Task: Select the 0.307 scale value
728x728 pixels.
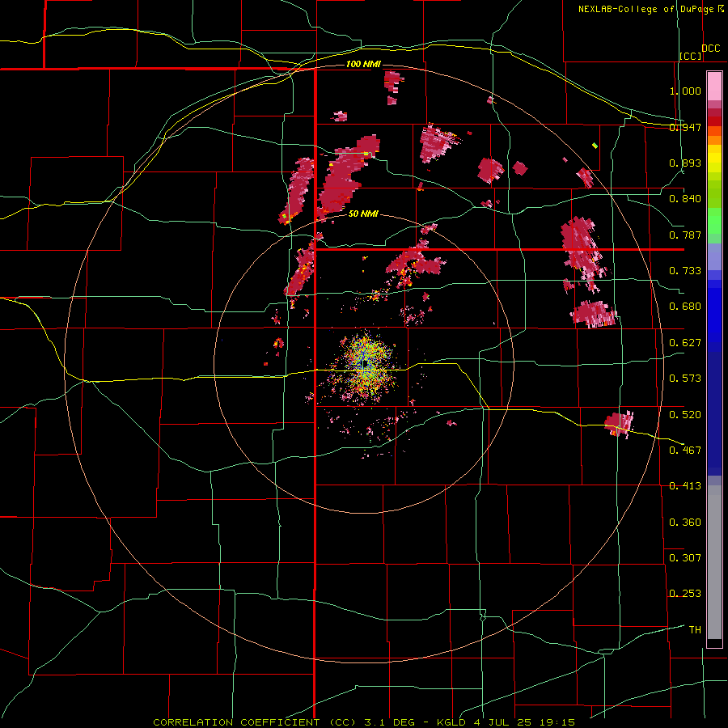Action: point(685,557)
